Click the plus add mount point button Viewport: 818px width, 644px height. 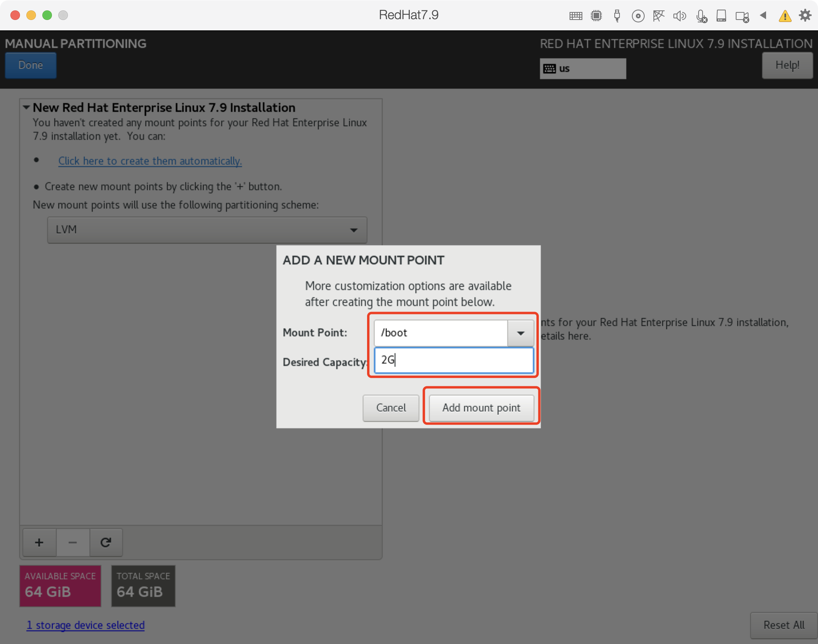pos(39,543)
